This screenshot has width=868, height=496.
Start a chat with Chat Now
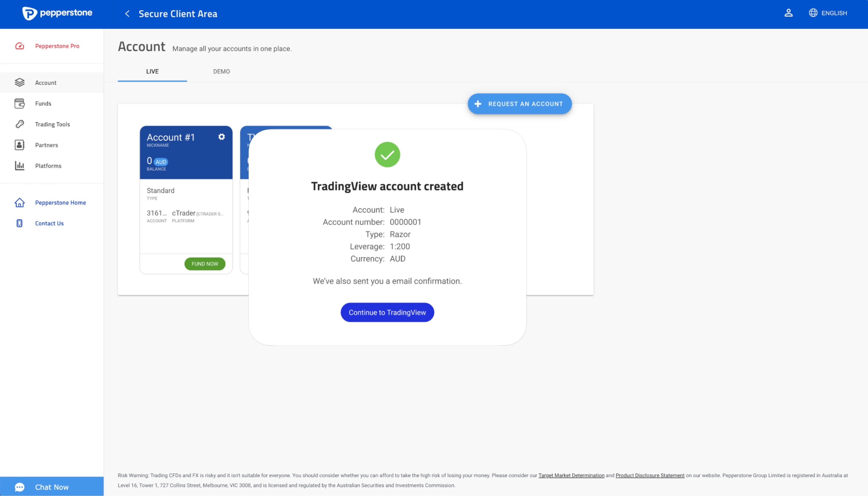[52, 487]
